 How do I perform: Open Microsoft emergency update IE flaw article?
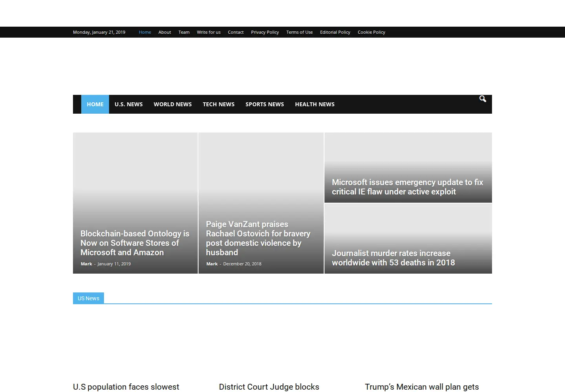[x=408, y=187]
